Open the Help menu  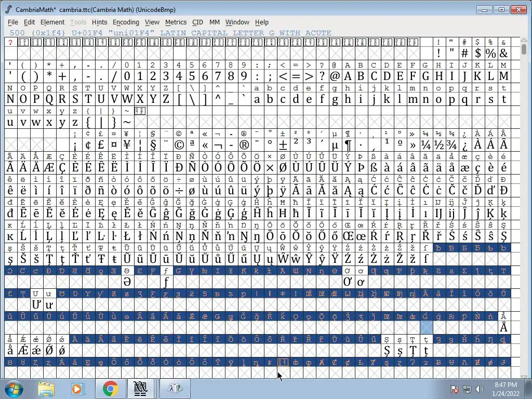262,22
